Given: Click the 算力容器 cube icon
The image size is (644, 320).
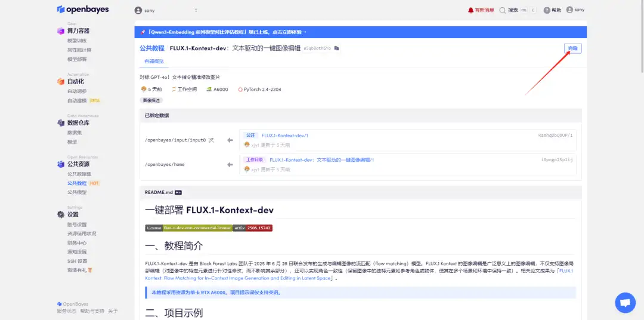Looking at the screenshot, I should pos(61,31).
